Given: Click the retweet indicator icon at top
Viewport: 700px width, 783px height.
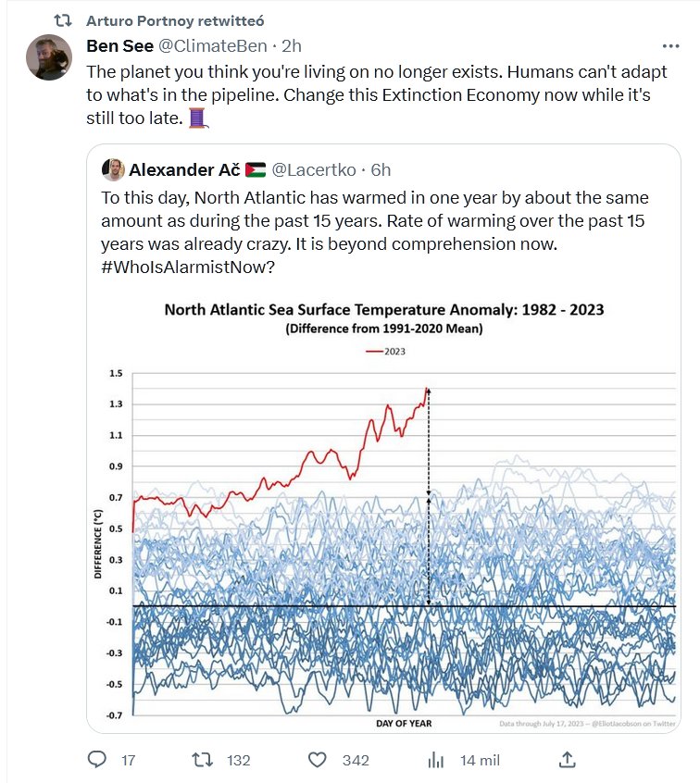Looking at the screenshot, I should pyautogui.click(x=63, y=20).
